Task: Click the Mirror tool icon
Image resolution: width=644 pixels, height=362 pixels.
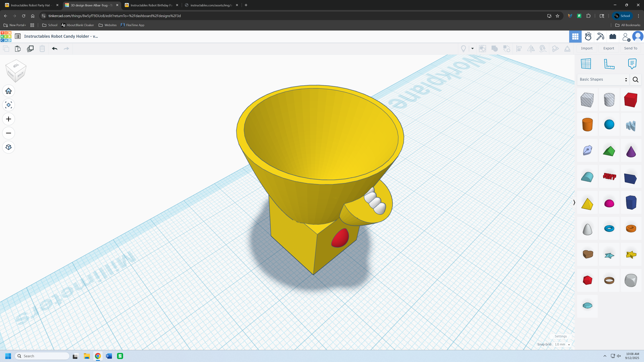Action: coord(531,49)
